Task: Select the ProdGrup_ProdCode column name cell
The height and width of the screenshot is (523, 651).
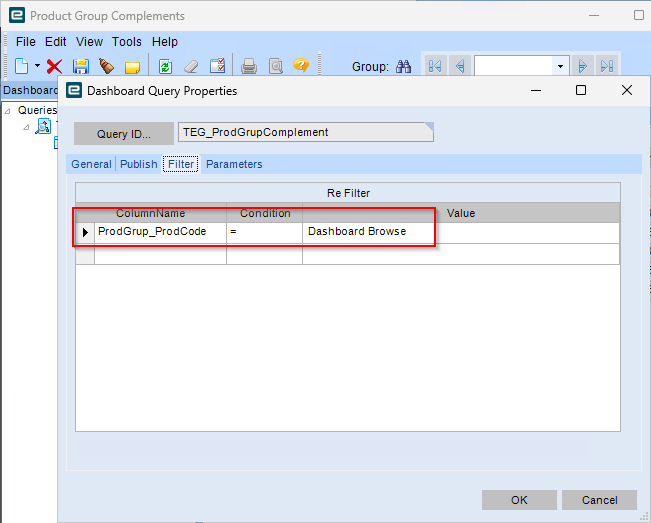Action: (x=160, y=232)
